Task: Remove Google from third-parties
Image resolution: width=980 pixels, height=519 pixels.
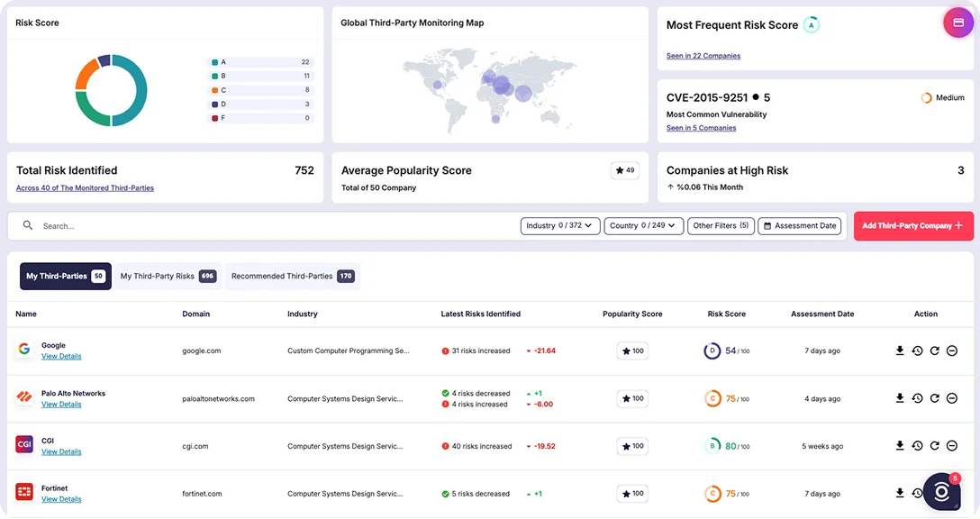Action: (x=952, y=351)
